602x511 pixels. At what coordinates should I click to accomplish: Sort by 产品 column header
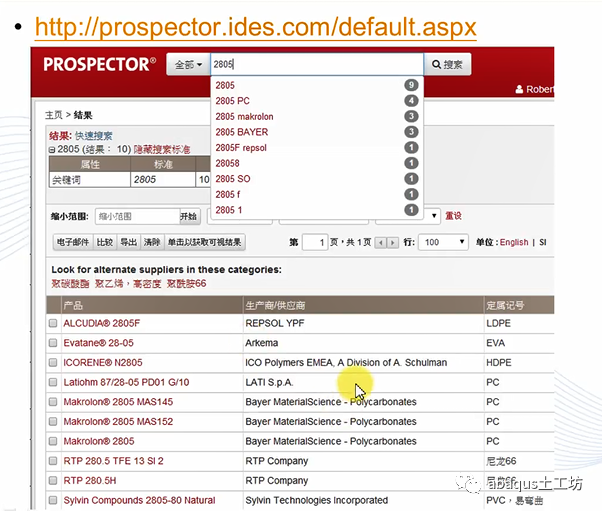pos(73,306)
